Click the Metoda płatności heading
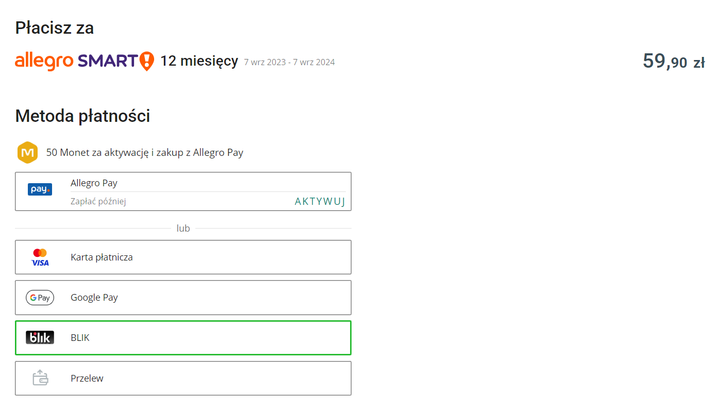 [x=82, y=116]
